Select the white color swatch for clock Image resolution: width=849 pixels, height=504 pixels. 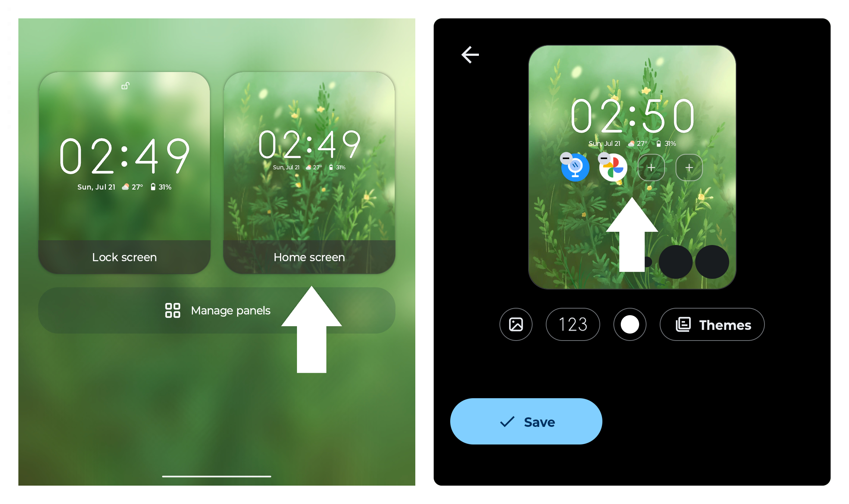coord(630,325)
